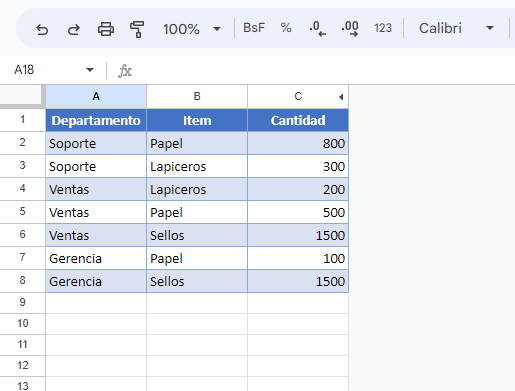Select row 9 header number
The height and width of the screenshot is (391, 515).
point(22,303)
